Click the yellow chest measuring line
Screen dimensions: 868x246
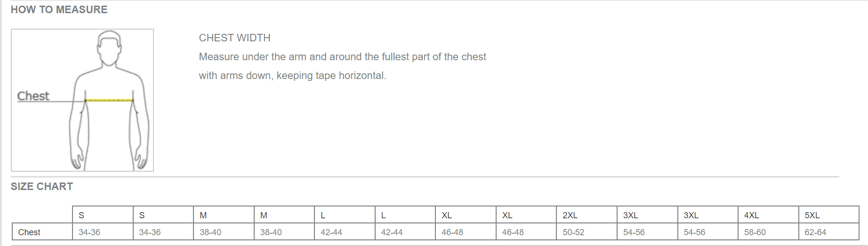[x=109, y=100]
